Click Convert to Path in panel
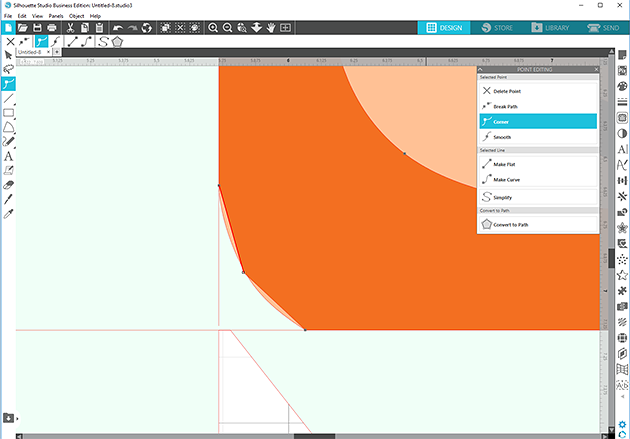This screenshot has width=630, height=439. coord(538,225)
